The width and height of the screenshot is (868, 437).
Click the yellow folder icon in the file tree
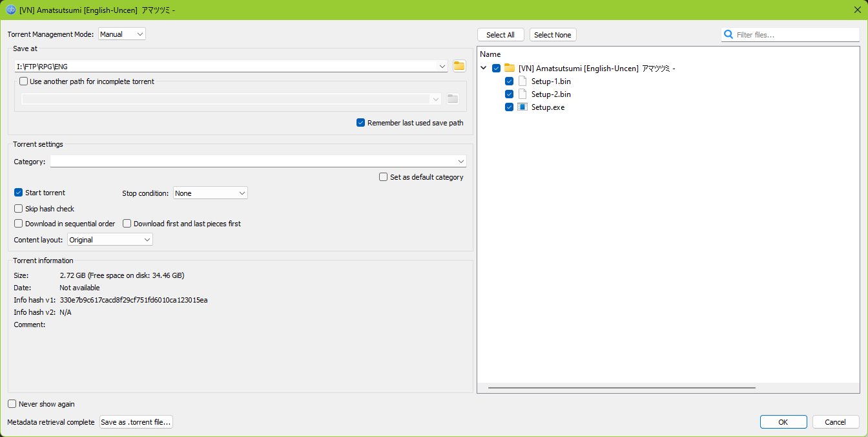[510, 69]
